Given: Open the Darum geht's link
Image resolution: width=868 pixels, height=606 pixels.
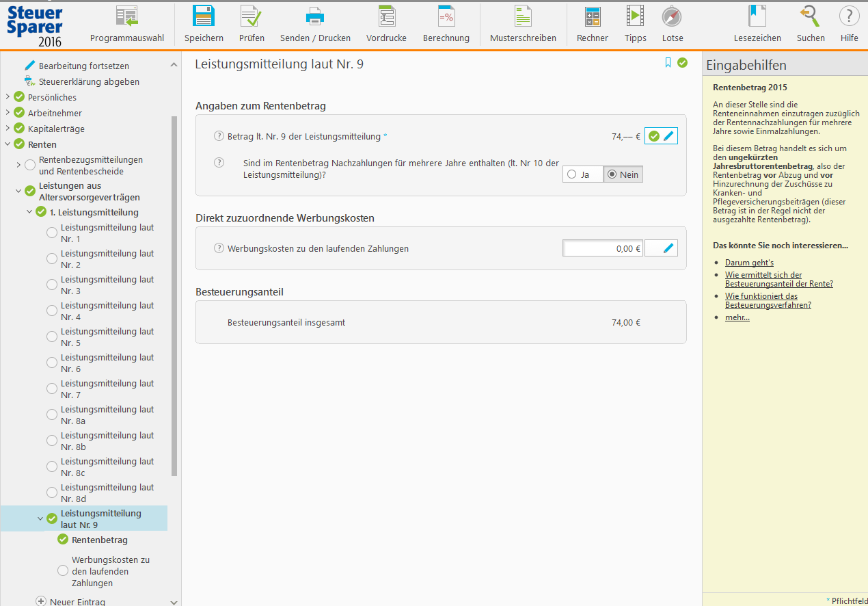Looking at the screenshot, I should pyautogui.click(x=749, y=263).
